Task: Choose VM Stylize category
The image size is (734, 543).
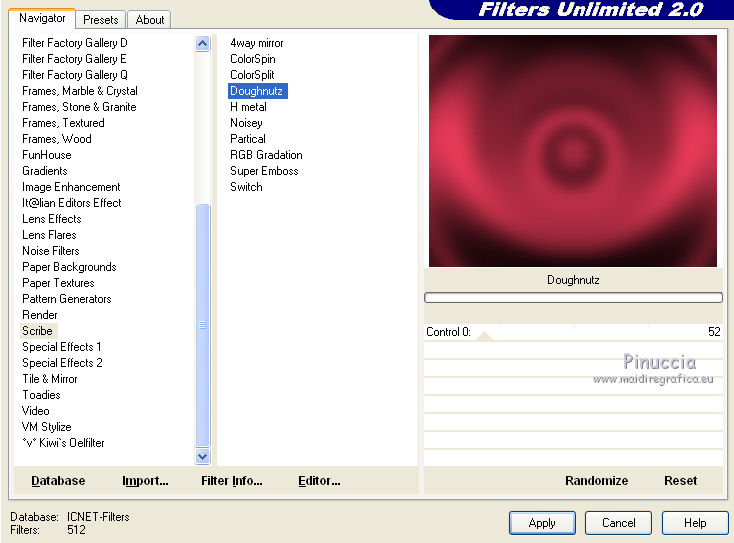Action: coord(46,427)
